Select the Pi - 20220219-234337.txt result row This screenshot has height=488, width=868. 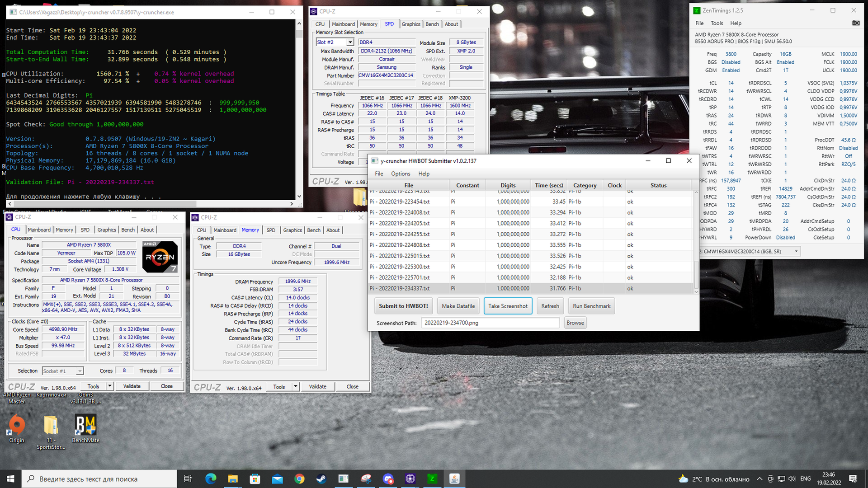(531, 288)
